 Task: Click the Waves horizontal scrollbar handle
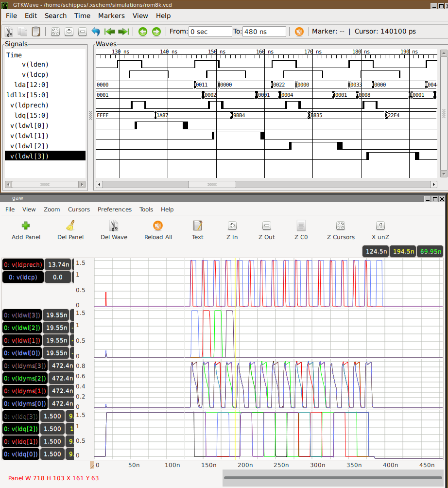(x=212, y=185)
